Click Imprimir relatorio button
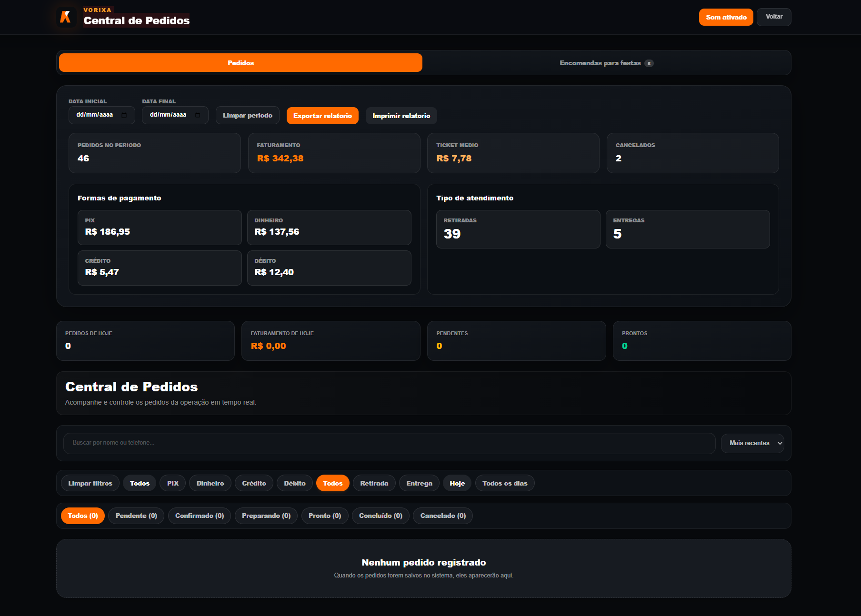861x616 pixels. (401, 116)
